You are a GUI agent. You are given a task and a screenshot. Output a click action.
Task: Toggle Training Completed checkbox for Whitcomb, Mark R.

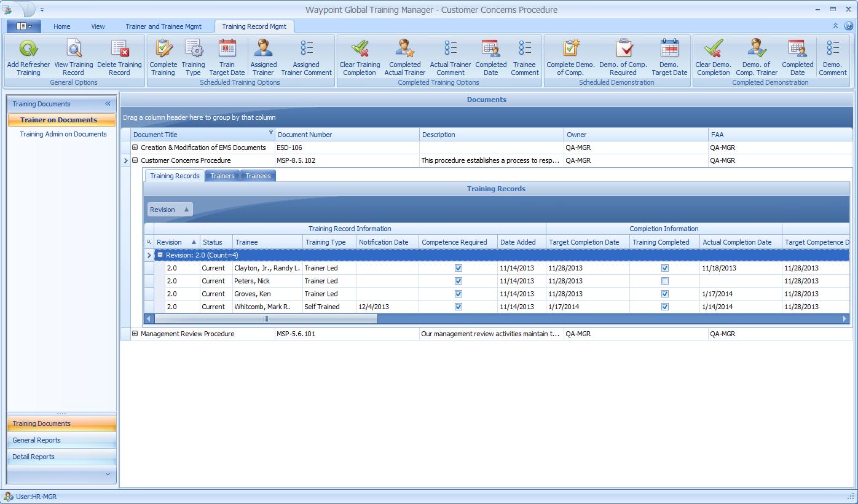[x=664, y=307]
